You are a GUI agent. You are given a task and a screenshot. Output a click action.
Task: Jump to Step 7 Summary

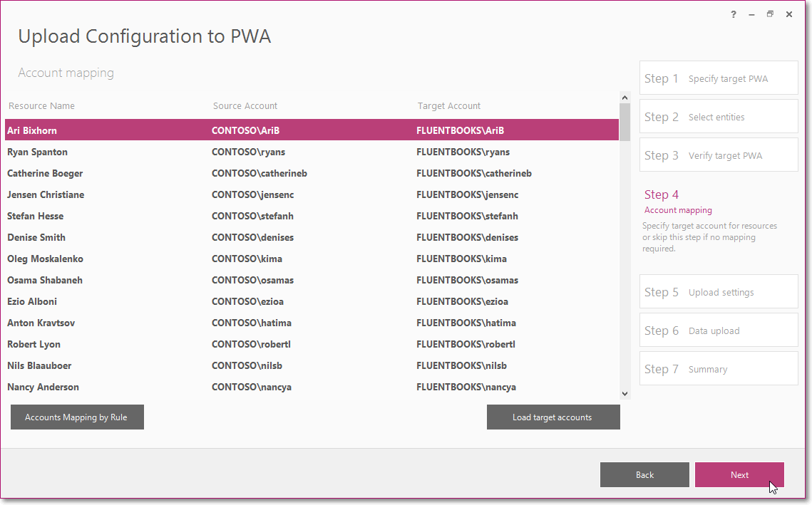pos(719,369)
